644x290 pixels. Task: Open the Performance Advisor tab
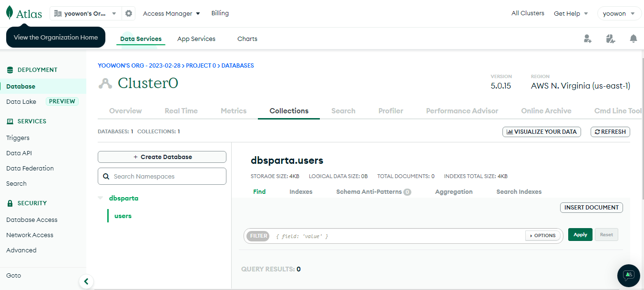tap(462, 111)
